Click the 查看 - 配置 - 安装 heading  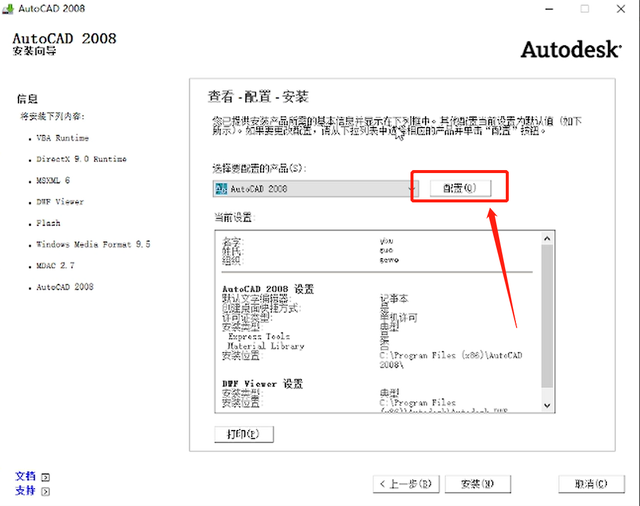pos(258,97)
